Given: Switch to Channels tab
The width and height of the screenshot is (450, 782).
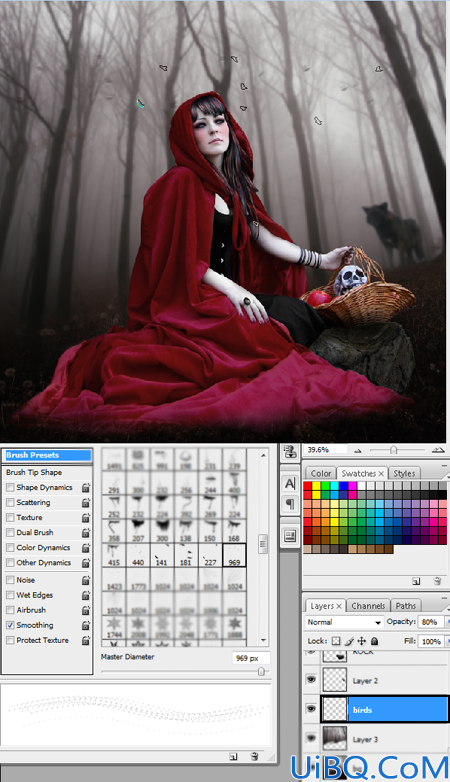Looking at the screenshot, I should tap(368, 606).
